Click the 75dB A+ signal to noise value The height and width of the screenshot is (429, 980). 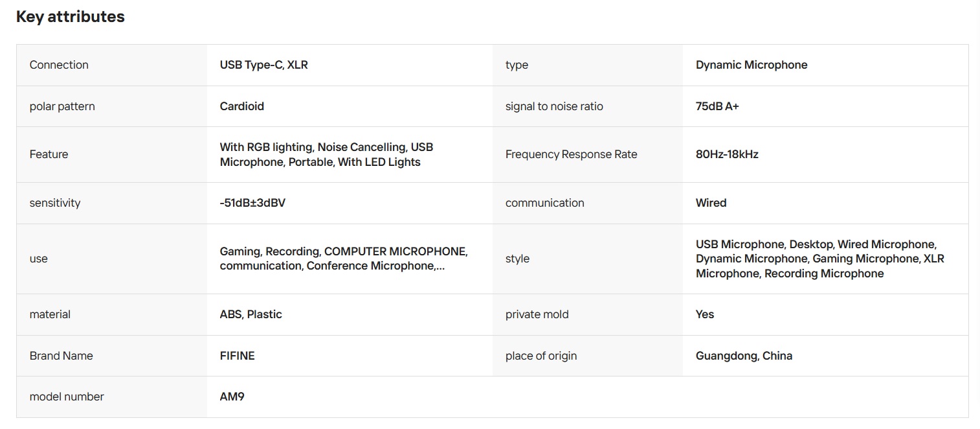717,106
